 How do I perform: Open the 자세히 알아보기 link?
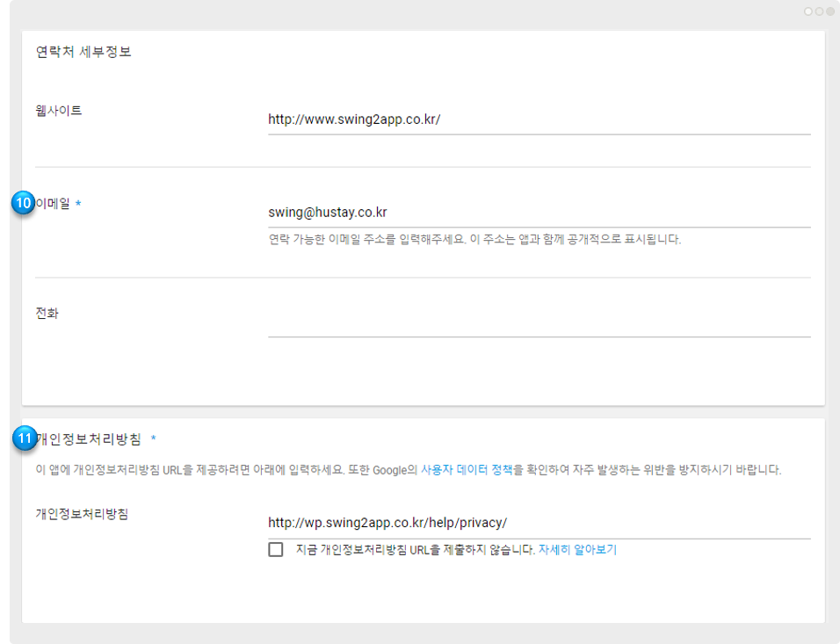(577, 550)
